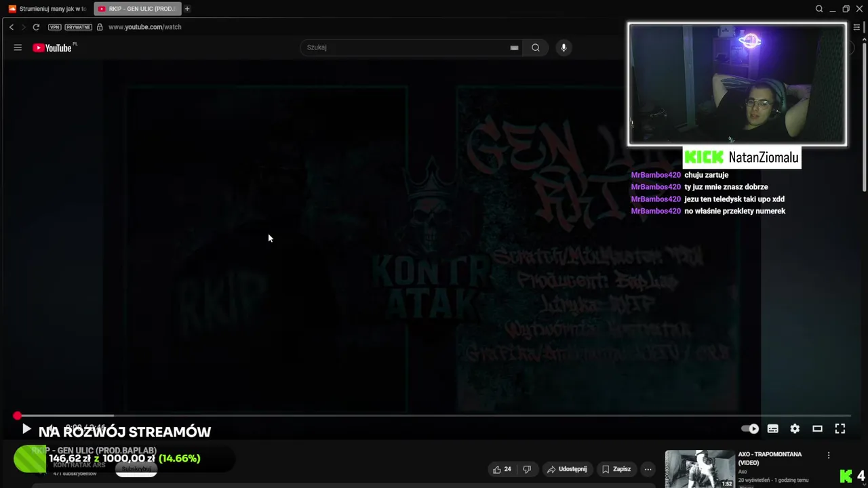Click the red progress bar scrubber dot
Screen dimensions: 868x488
17,415
